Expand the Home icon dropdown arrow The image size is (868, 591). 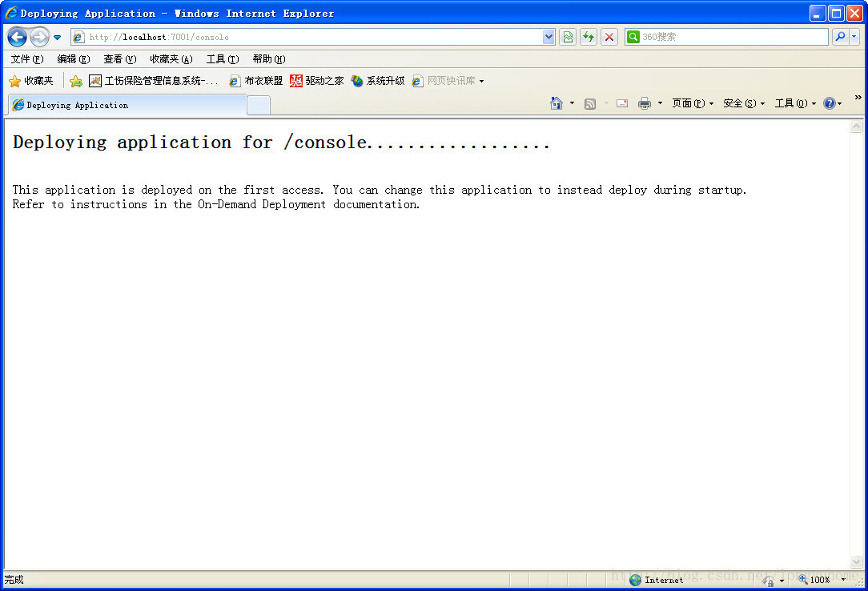click(572, 103)
